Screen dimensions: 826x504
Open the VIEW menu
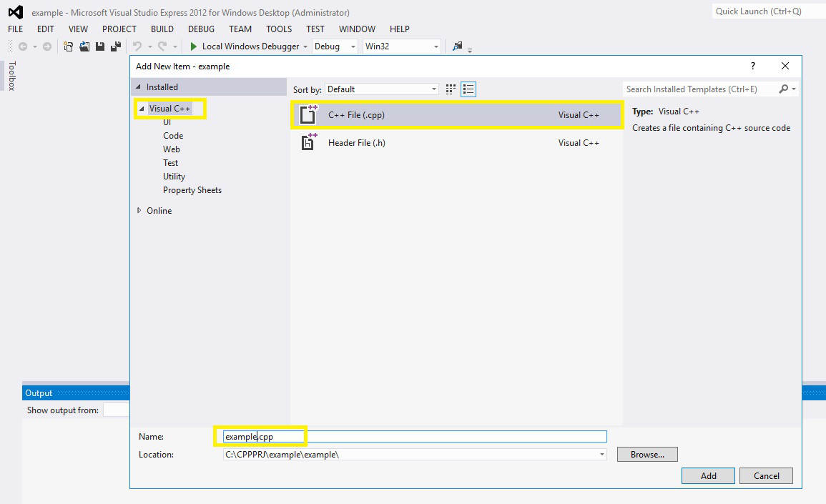click(78, 29)
